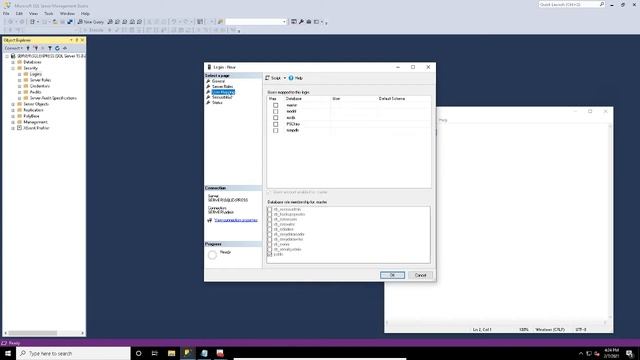Toggle the db_accessadmin role checkbox

click(269, 209)
